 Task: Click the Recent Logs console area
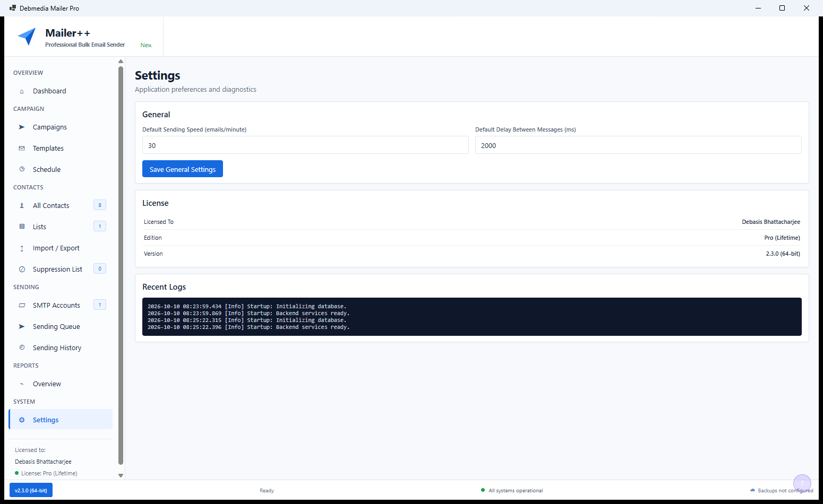[472, 317]
